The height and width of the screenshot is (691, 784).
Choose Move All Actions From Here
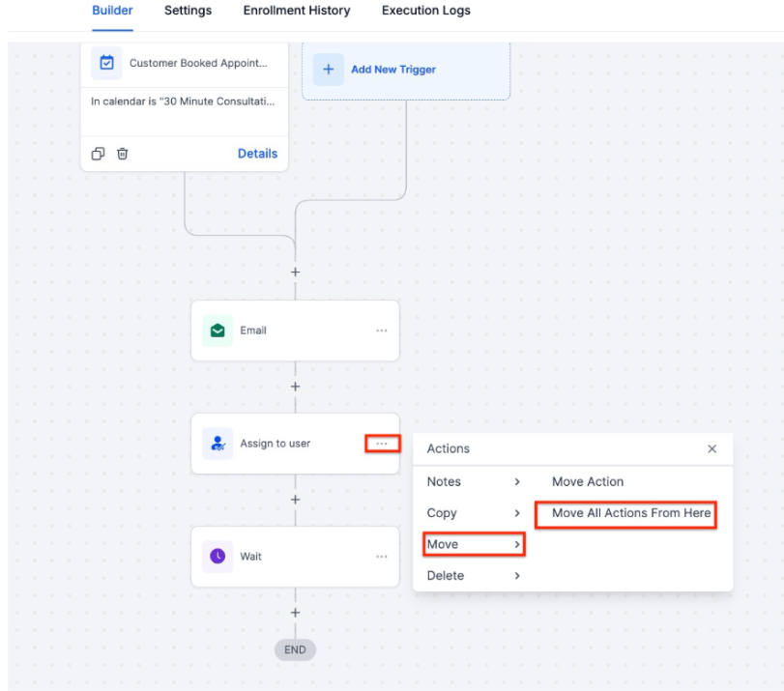631,513
